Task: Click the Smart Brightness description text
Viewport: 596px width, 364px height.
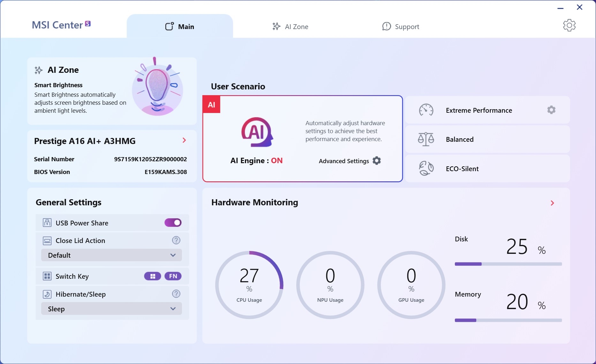Action: (80, 103)
